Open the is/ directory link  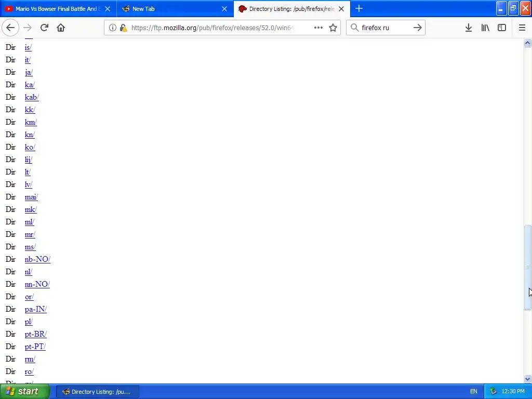click(x=28, y=47)
